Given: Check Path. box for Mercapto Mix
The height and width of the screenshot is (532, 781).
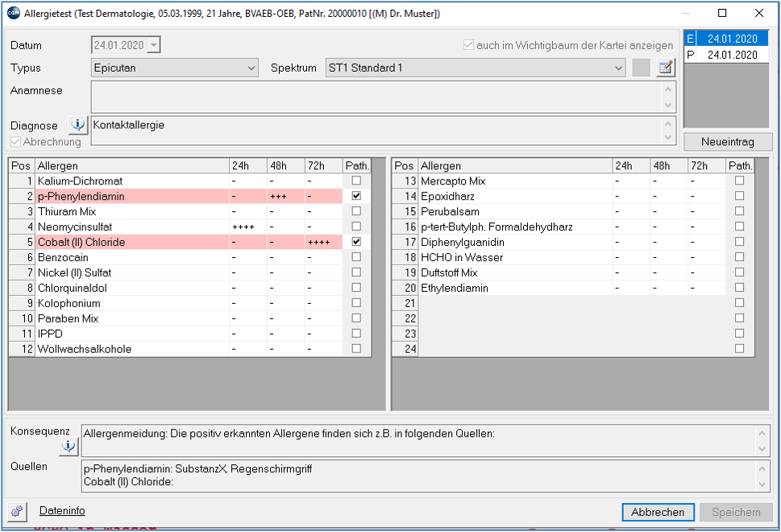Looking at the screenshot, I should click(x=739, y=181).
